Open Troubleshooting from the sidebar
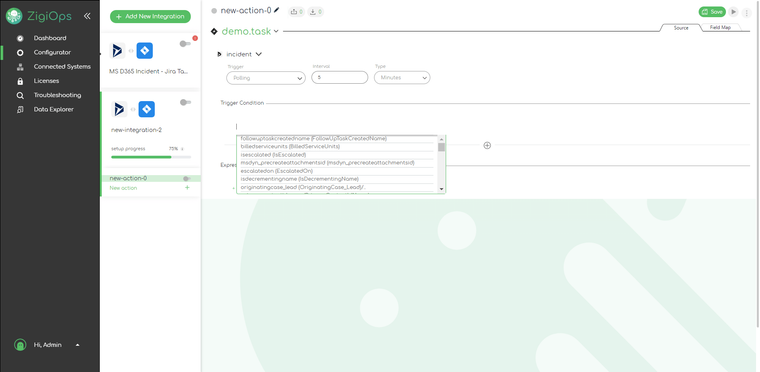Viewport: 760px width, 372px height. point(57,95)
